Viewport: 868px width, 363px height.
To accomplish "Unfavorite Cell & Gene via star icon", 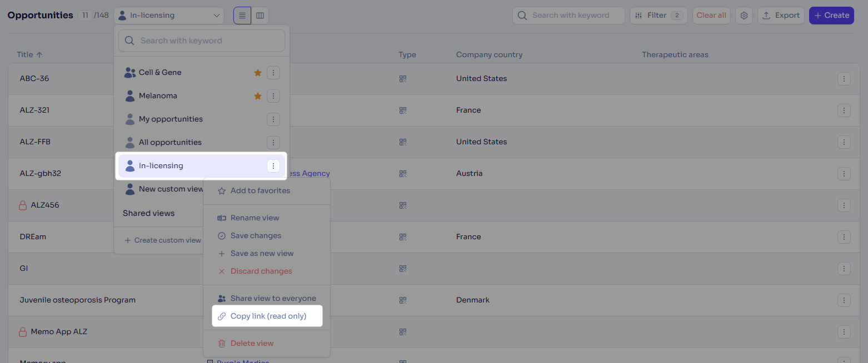I will 258,73.
